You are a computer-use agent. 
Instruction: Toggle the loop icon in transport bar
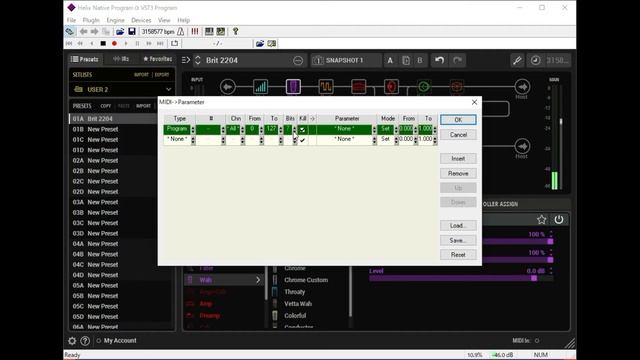point(175,43)
